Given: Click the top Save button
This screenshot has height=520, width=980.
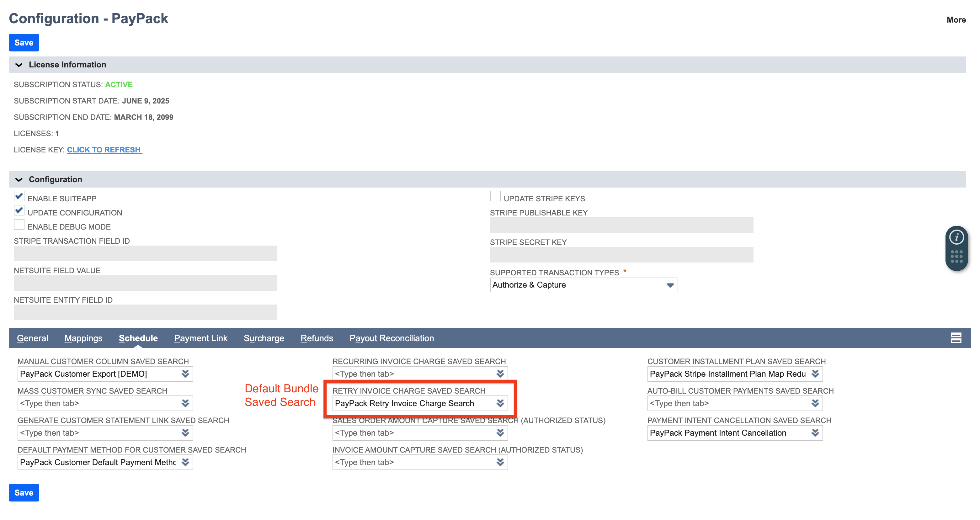Looking at the screenshot, I should pos(24,43).
